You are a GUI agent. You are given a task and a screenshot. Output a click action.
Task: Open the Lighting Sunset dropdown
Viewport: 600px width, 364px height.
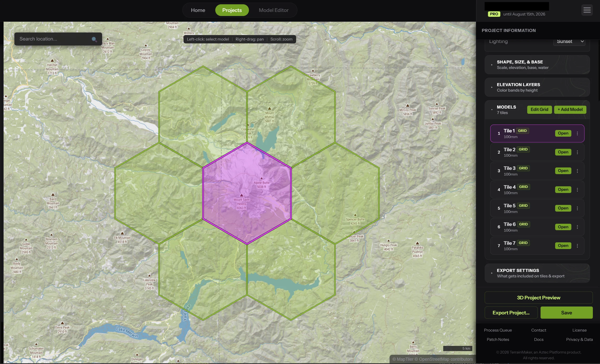point(569,42)
